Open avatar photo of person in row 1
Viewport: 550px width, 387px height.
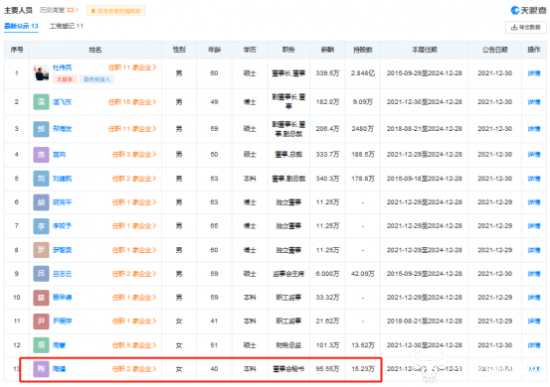coord(41,73)
